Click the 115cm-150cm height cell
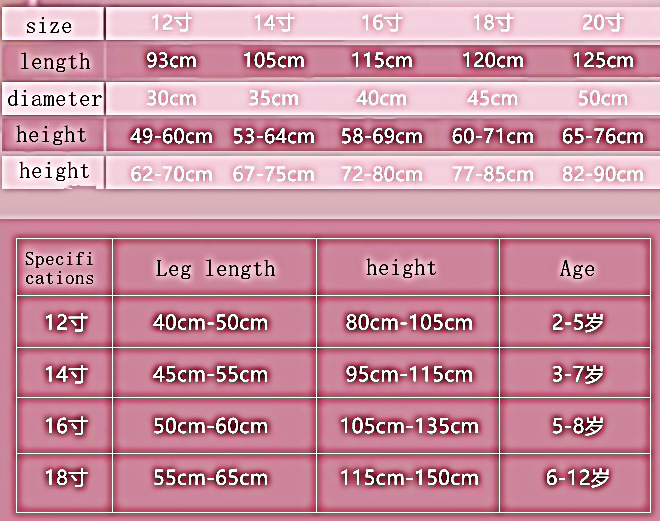The image size is (660, 521). 406,478
